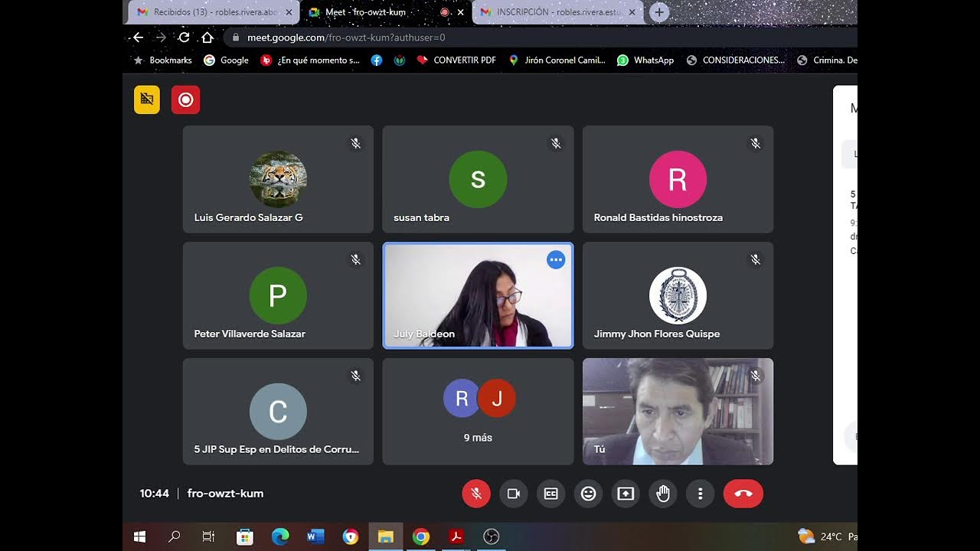Open Google Chrome from taskbar
Viewport: 980px width, 551px height.
coord(421,536)
